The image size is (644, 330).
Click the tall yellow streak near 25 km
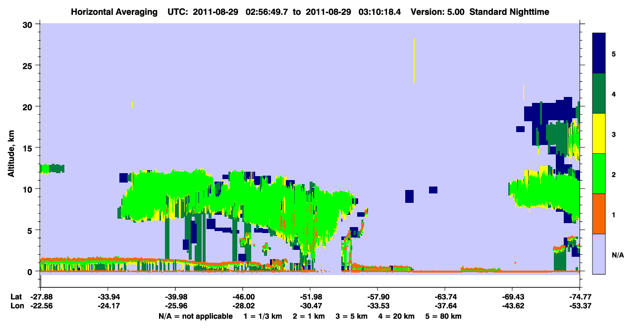[414, 60]
